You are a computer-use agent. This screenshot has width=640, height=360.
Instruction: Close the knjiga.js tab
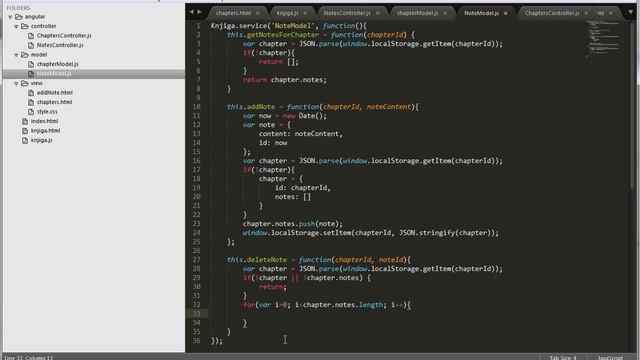click(305, 13)
